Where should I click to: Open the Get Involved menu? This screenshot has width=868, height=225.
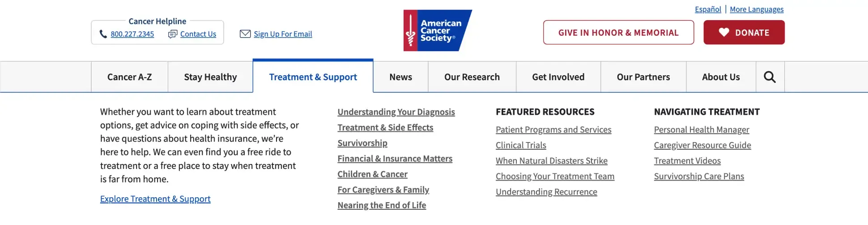click(558, 77)
